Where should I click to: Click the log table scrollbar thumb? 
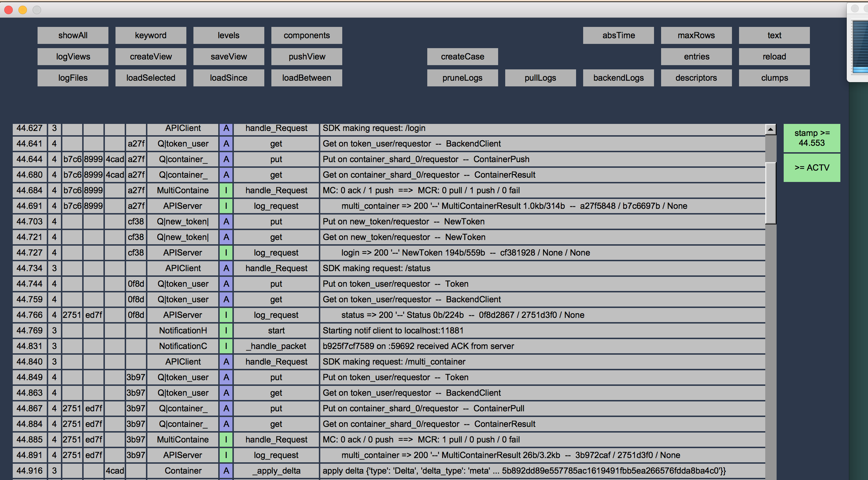click(x=770, y=193)
